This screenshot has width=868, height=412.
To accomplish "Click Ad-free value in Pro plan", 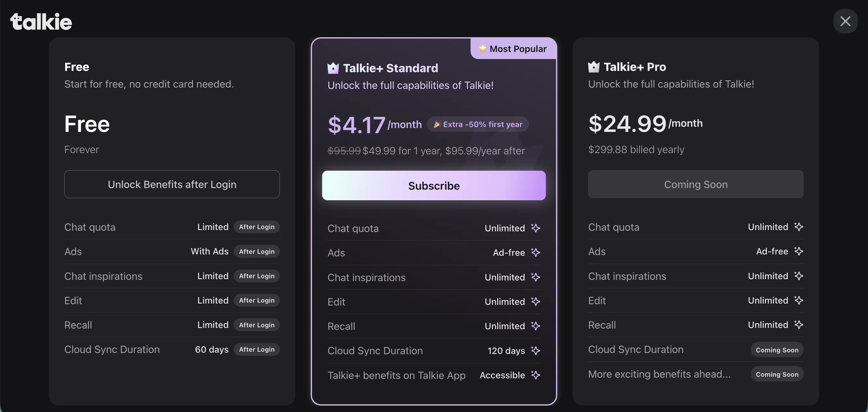I will click(x=772, y=251).
